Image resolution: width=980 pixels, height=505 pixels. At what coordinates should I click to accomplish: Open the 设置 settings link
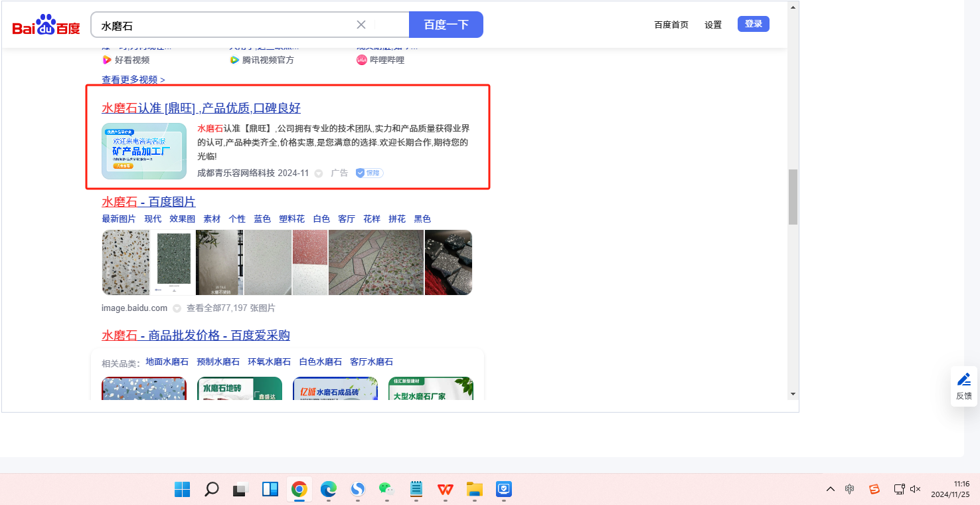pyautogui.click(x=713, y=25)
